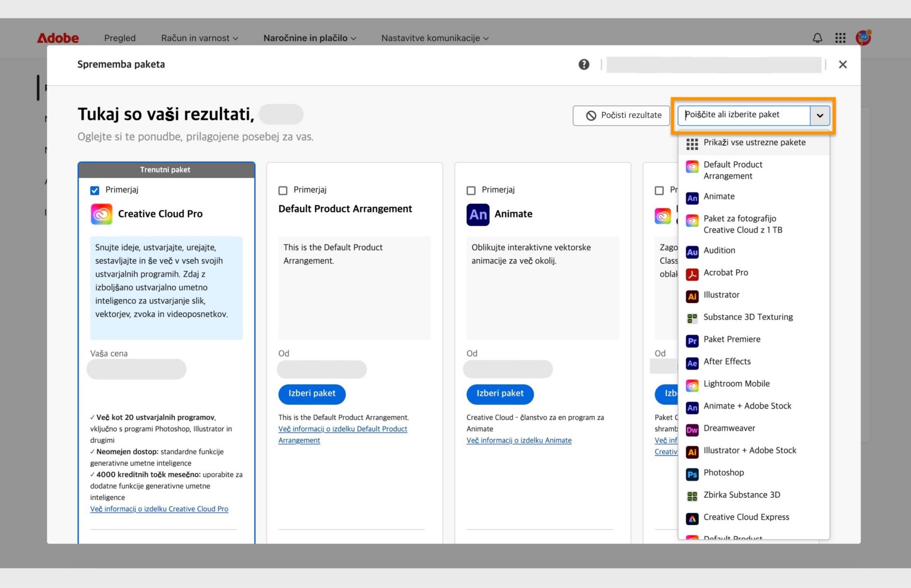911x588 pixels.
Task: Check Primerjaj on Default Product Arrangement card
Action: click(x=283, y=191)
